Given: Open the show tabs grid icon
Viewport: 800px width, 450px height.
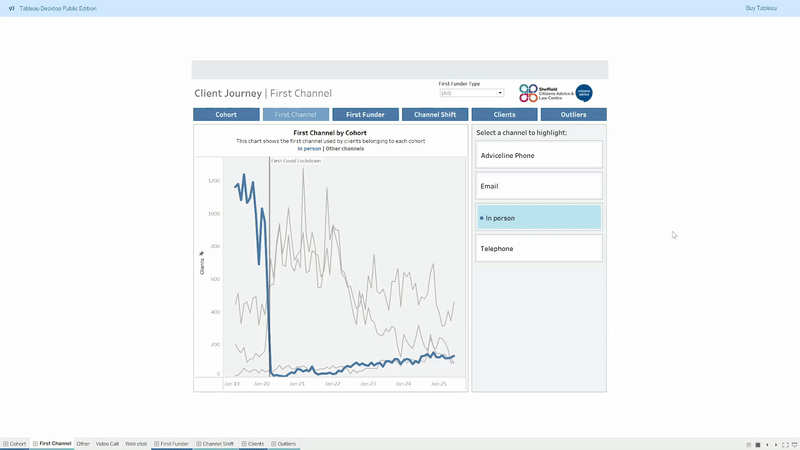Looking at the screenshot, I should pyautogui.click(x=748, y=444).
